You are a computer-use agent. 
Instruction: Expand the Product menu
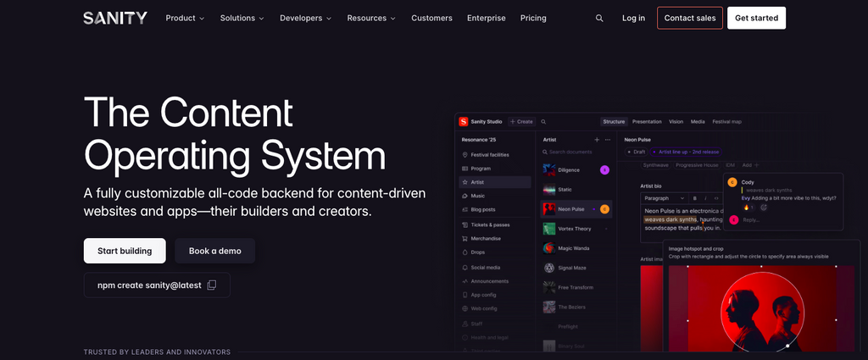[x=185, y=19]
